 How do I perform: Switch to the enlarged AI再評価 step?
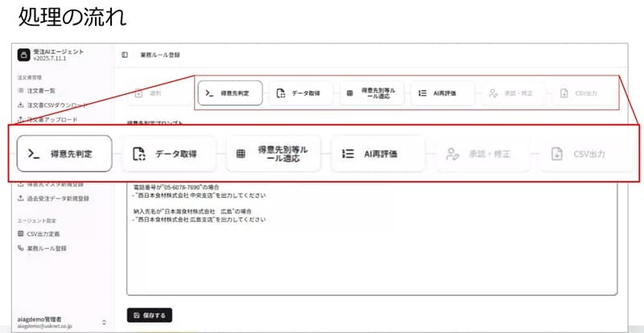(377, 153)
